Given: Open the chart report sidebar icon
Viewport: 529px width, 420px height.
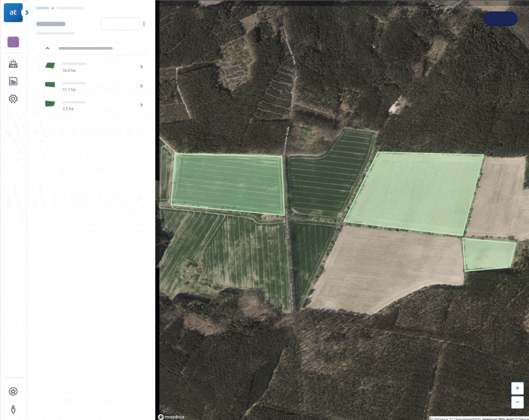Looking at the screenshot, I should click(x=13, y=81).
